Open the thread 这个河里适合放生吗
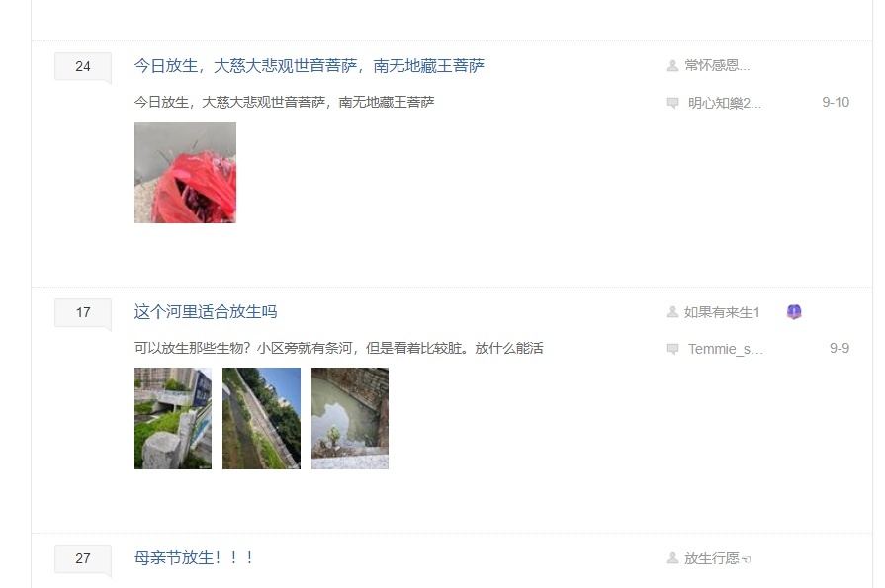The image size is (885, 588). coord(206,312)
